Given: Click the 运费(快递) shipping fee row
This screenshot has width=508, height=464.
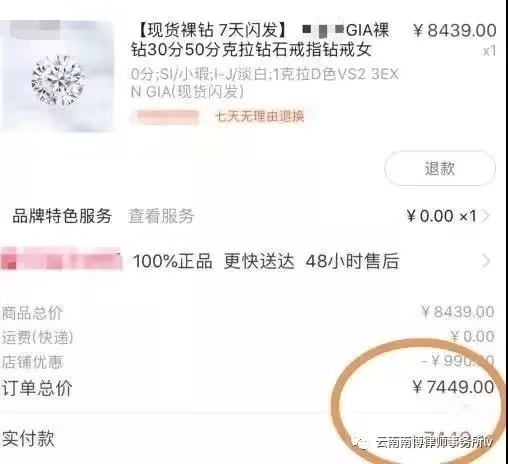Looking at the screenshot, I should point(248,337).
